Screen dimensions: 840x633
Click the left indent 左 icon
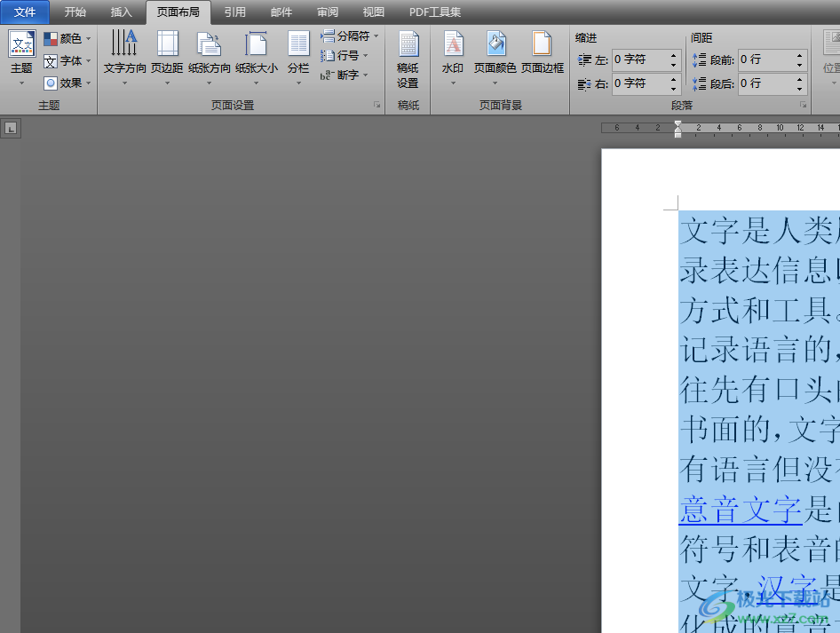pos(584,60)
